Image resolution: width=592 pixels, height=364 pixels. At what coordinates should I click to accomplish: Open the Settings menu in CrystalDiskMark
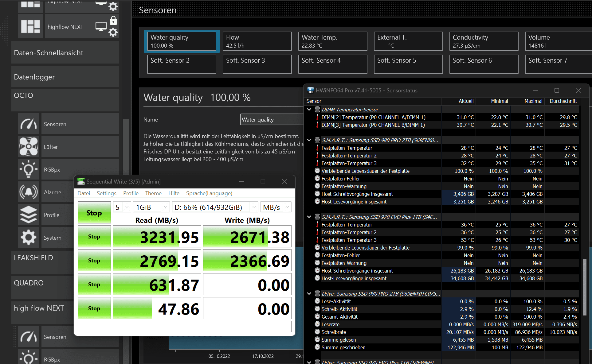[106, 193]
